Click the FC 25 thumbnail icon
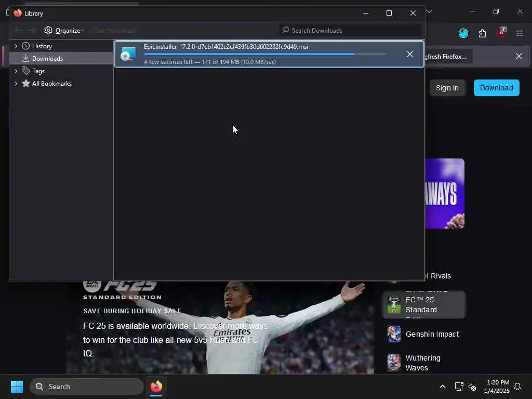The width and height of the screenshot is (532, 399). [x=394, y=304]
